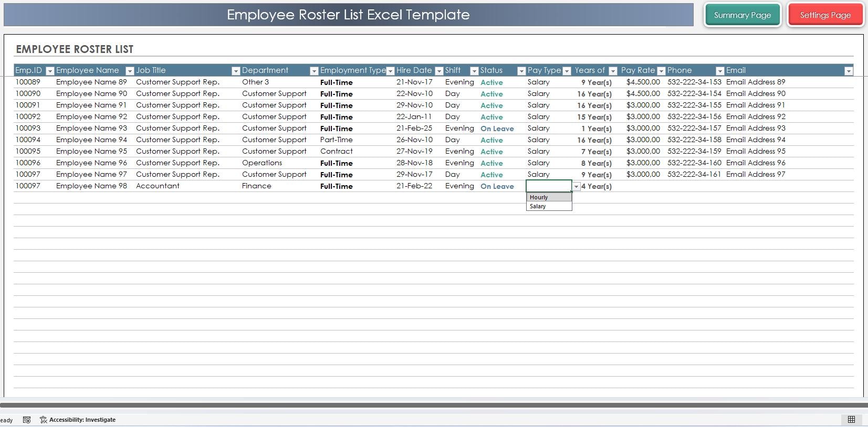The height and width of the screenshot is (427, 868).
Task: Click the 'EMPLOYEE ROSTER LIST' heading
Action: pyautogui.click(x=75, y=49)
